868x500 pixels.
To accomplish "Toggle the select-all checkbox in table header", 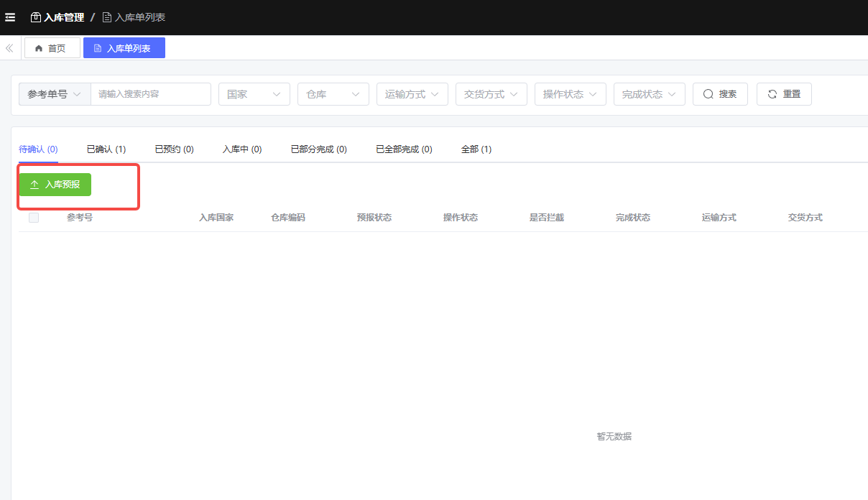I will (34, 218).
